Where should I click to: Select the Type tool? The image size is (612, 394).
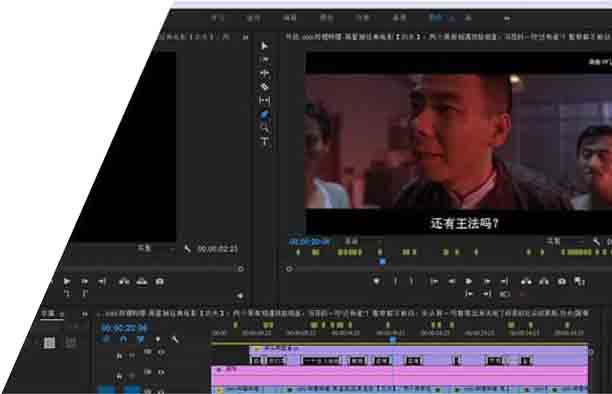[265, 141]
